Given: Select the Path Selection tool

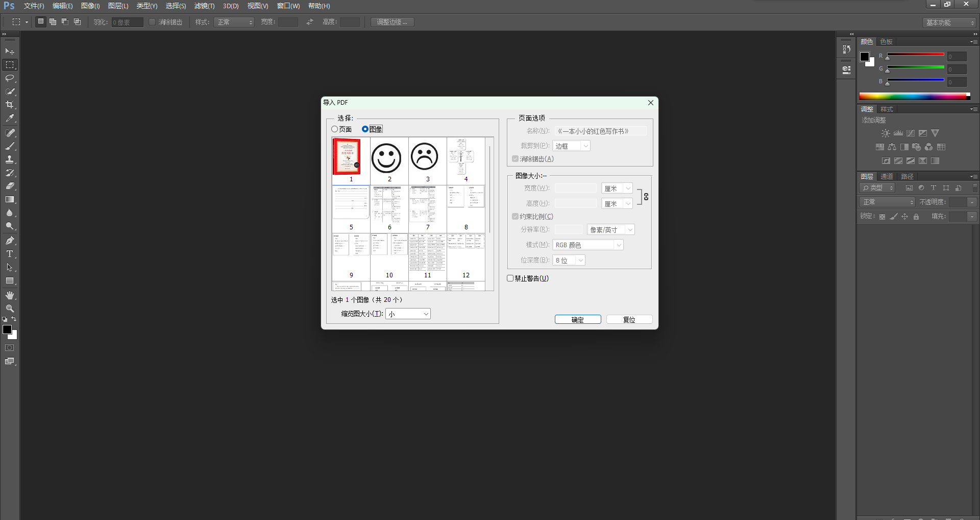Looking at the screenshot, I should tap(10, 267).
